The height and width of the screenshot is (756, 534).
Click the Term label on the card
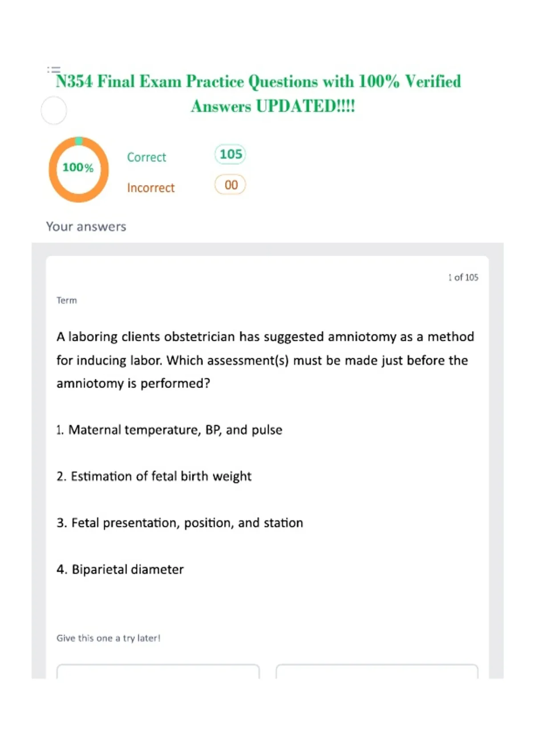click(67, 301)
